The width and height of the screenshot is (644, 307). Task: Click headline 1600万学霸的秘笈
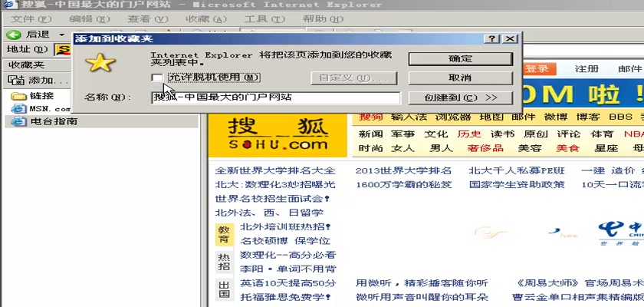(x=403, y=184)
